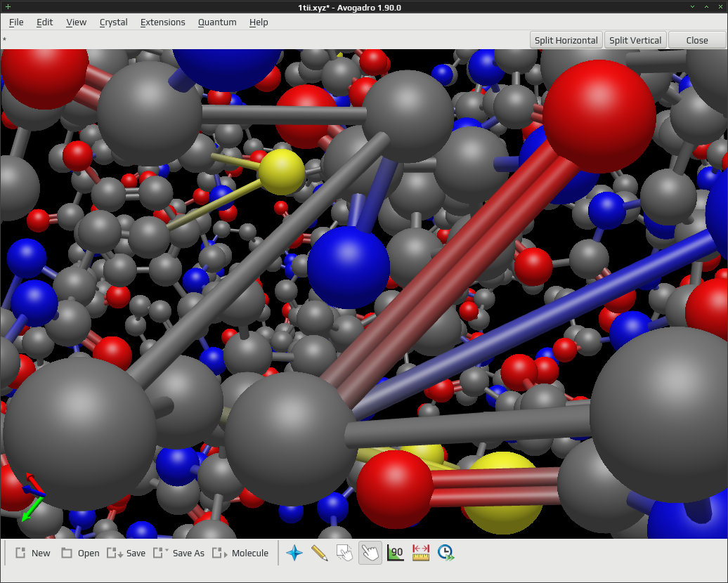This screenshot has width=728, height=583.
Task: Click the Molecule export toolbar button
Action: 240,553
